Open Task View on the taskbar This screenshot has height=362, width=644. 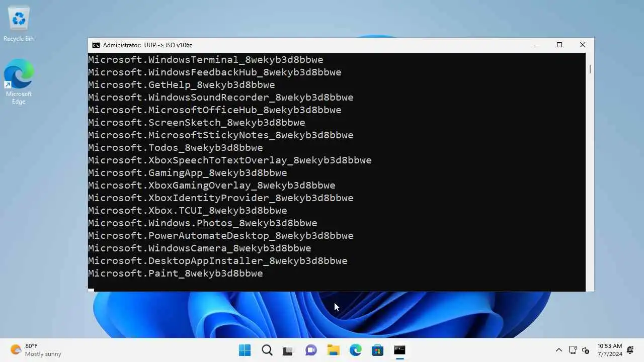[x=288, y=350]
